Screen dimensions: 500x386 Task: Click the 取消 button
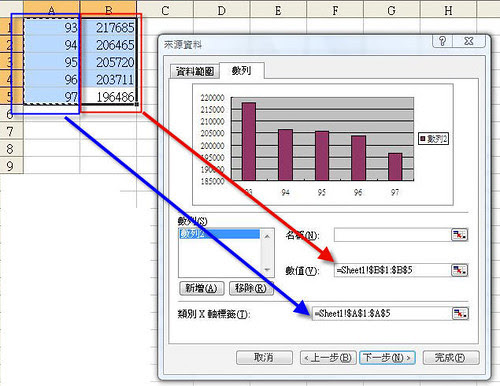tap(264, 358)
